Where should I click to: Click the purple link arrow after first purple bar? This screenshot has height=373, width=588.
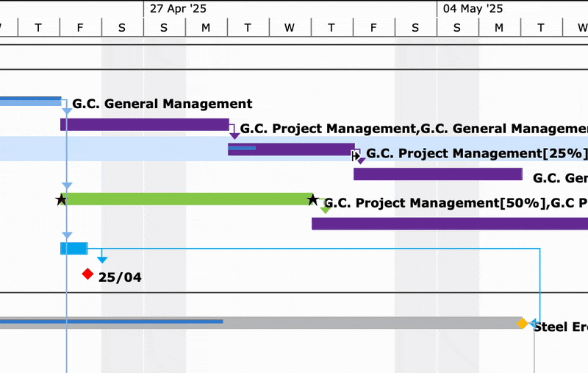pos(234,136)
